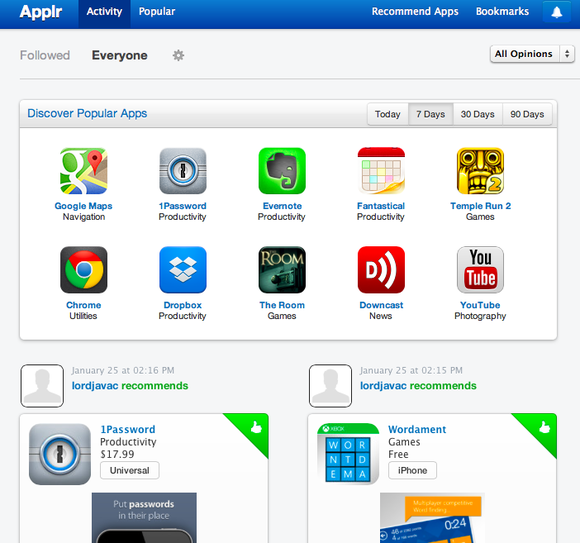Viewport: 580px width, 543px height.
Task: Click the Universal device button
Action: (130, 471)
